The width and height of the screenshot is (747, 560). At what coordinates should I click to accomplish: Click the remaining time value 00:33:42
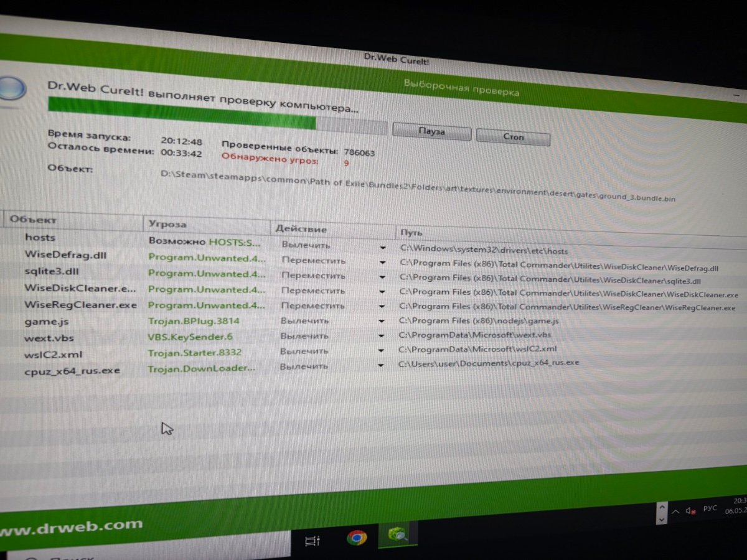pyautogui.click(x=181, y=152)
